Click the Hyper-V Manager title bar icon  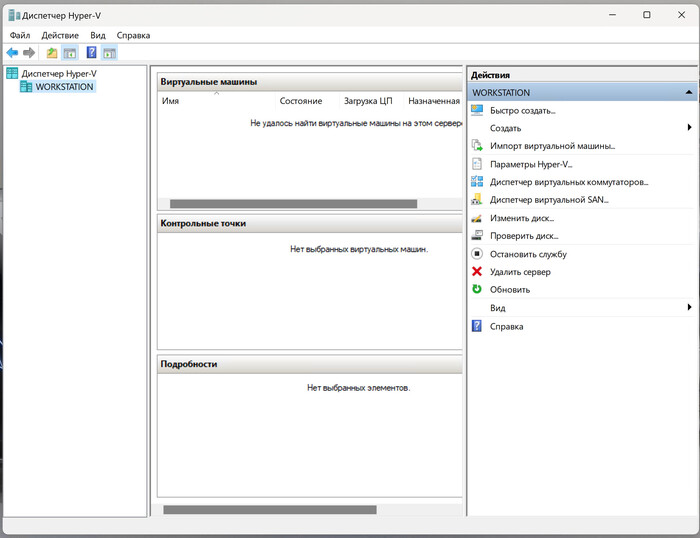[14, 15]
